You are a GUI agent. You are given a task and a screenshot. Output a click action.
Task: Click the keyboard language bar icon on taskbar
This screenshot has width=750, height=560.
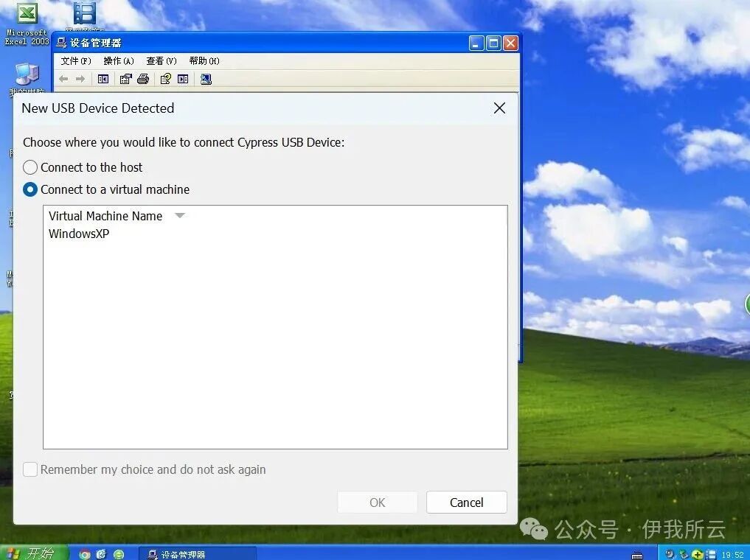[x=637, y=555]
